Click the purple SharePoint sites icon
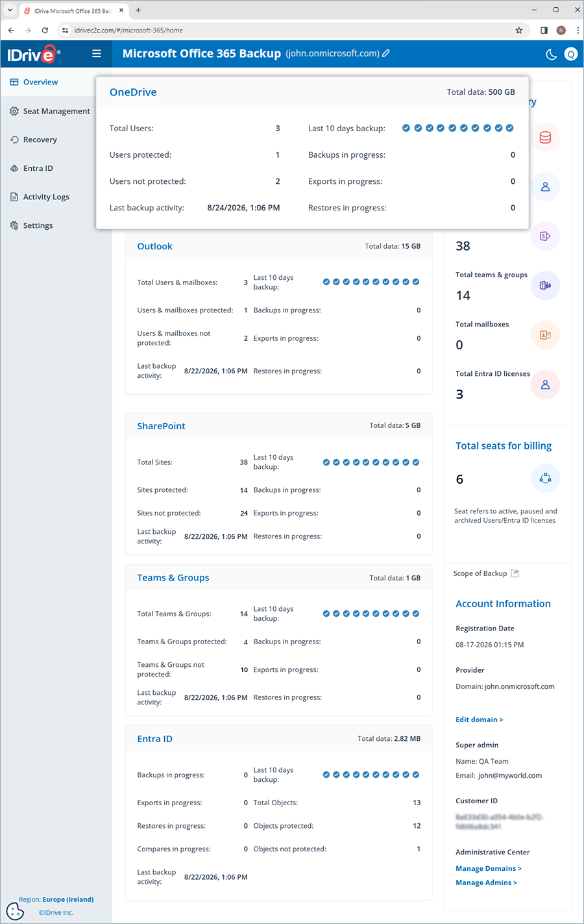This screenshot has width=584, height=924. click(x=545, y=236)
